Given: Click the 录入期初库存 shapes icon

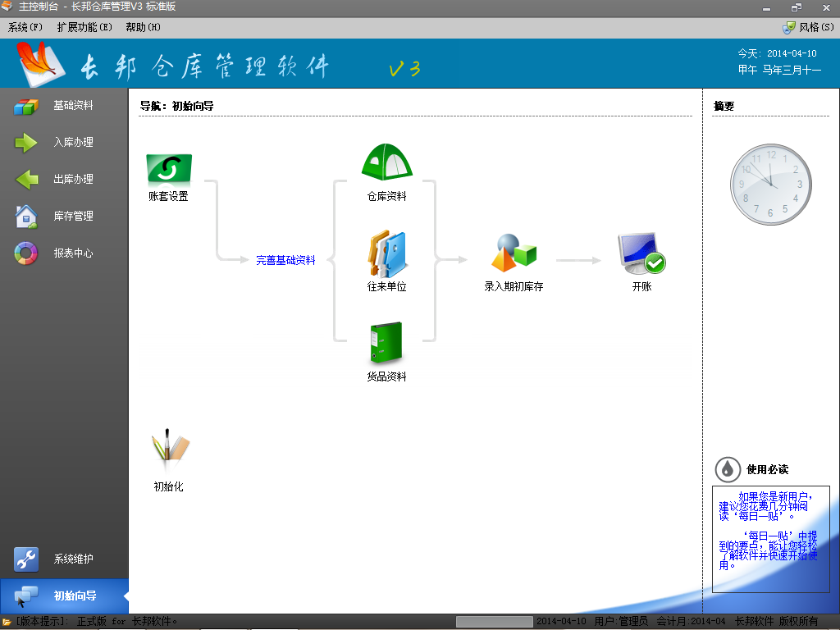Looking at the screenshot, I should pos(514,253).
